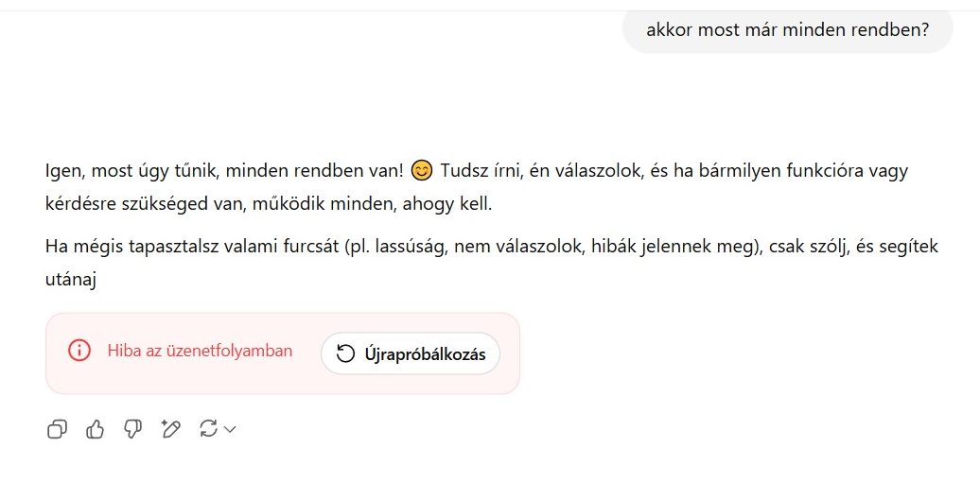Image resolution: width=980 pixels, height=499 pixels.
Task: Click the sentence starting 'Tudsz írni'
Action: coord(674,171)
